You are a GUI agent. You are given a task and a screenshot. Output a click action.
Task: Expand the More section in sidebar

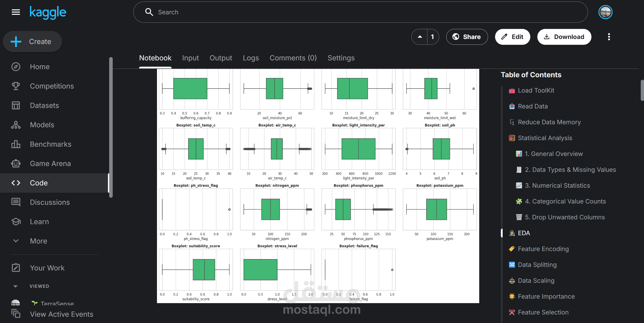(x=38, y=241)
